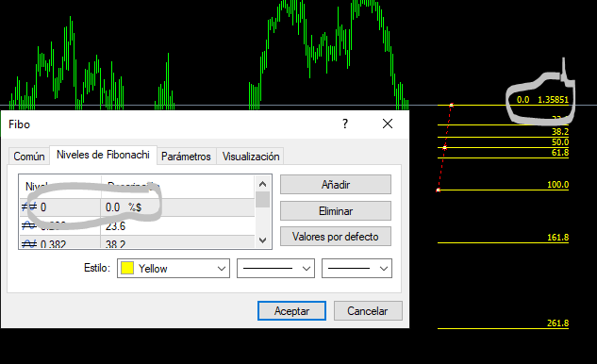Click the Eliminar button
The height and width of the screenshot is (364, 597).
click(x=336, y=211)
